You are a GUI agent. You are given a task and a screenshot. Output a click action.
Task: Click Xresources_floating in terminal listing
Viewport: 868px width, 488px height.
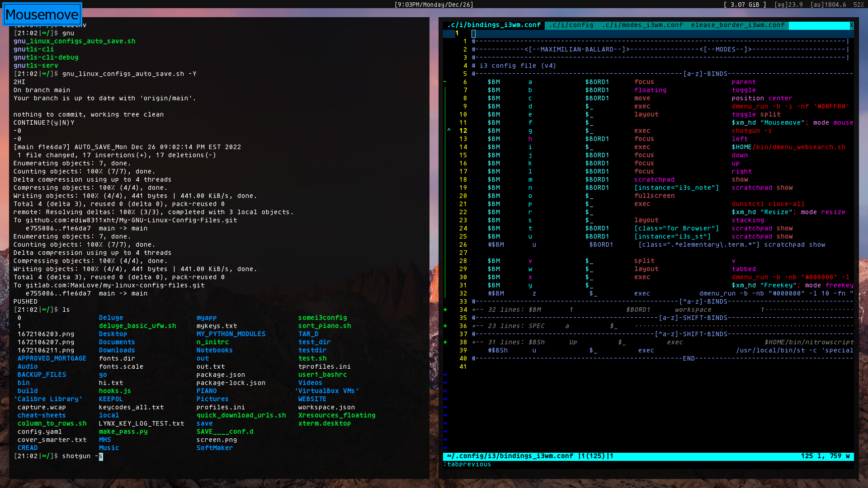[x=336, y=416]
